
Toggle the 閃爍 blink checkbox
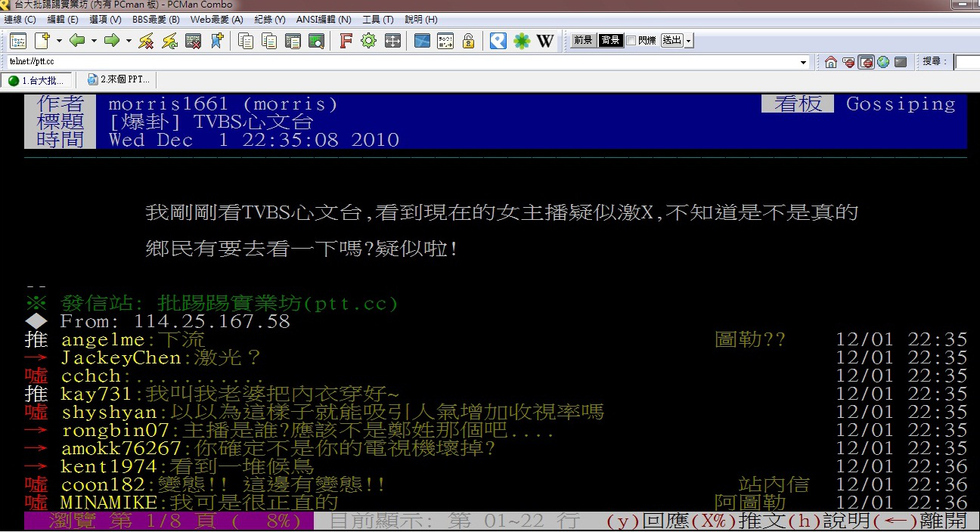point(631,41)
